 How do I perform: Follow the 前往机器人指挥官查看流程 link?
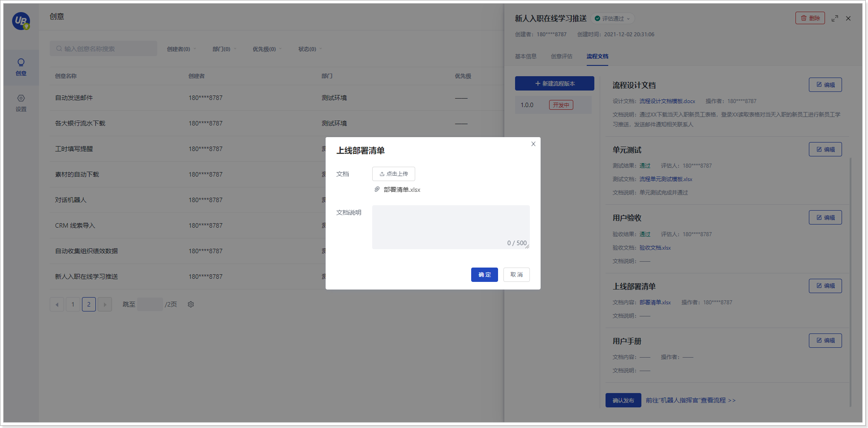coord(690,400)
